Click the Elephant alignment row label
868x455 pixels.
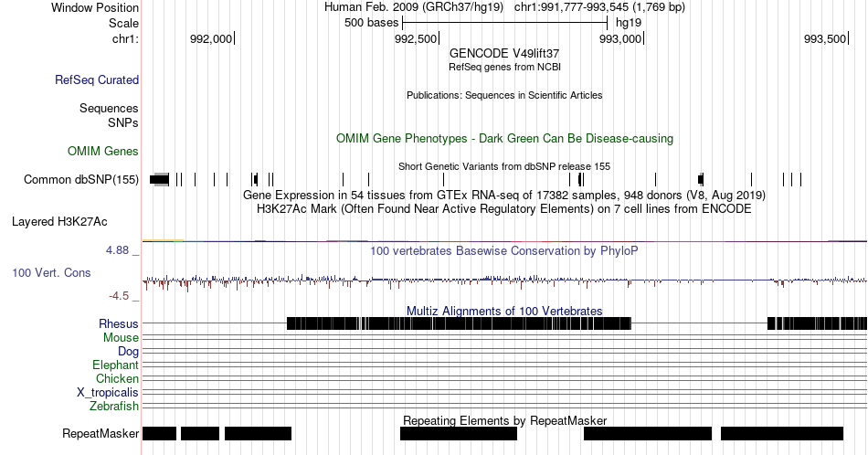pyautogui.click(x=115, y=365)
